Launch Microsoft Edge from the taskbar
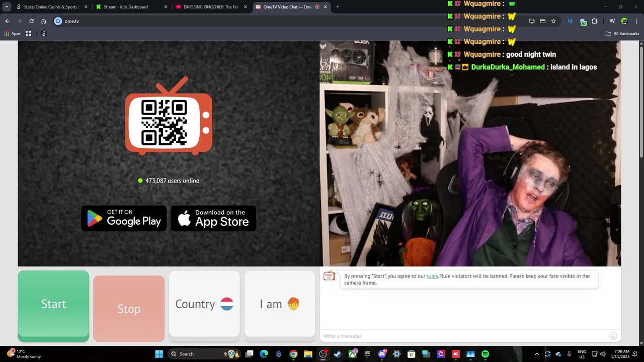 (264, 354)
